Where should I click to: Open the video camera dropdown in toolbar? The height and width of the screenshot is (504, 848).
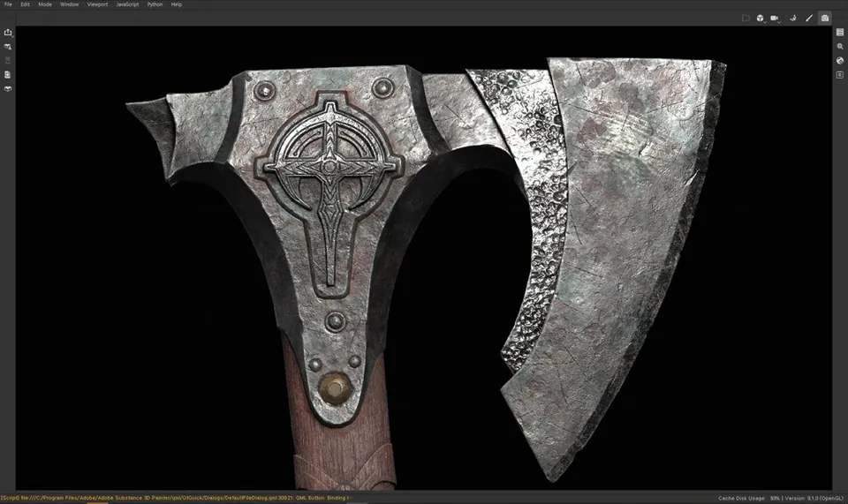(775, 18)
